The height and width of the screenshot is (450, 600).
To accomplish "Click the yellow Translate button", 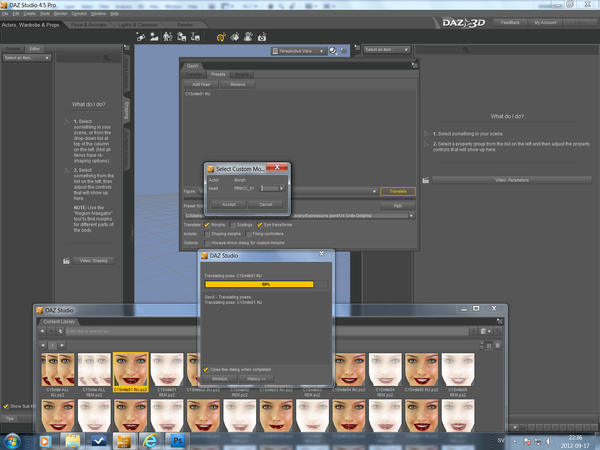I will [x=398, y=191].
